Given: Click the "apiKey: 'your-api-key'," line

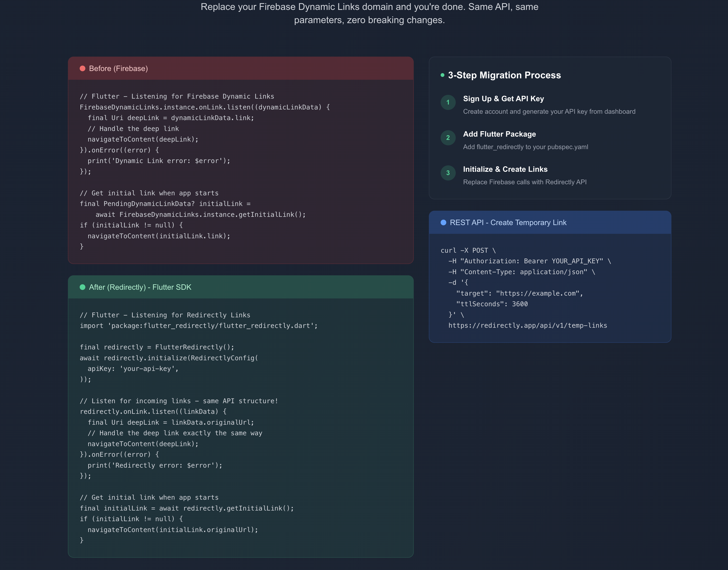Looking at the screenshot, I should click(x=133, y=369).
